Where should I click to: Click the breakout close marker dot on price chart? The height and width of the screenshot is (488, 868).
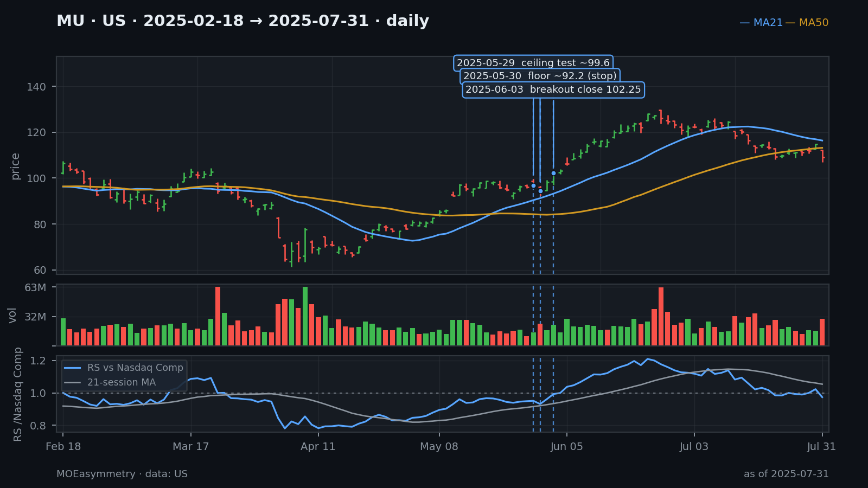coord(553,174)
